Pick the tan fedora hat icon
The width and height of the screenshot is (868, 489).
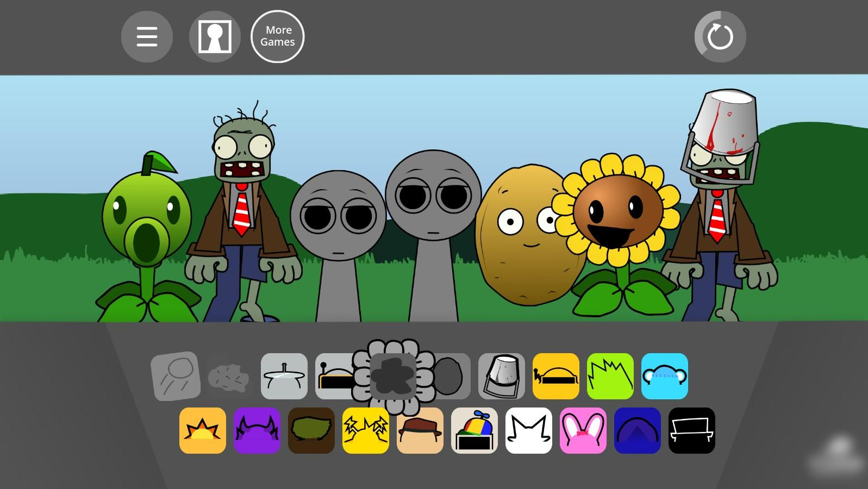[x=420, y=430]
